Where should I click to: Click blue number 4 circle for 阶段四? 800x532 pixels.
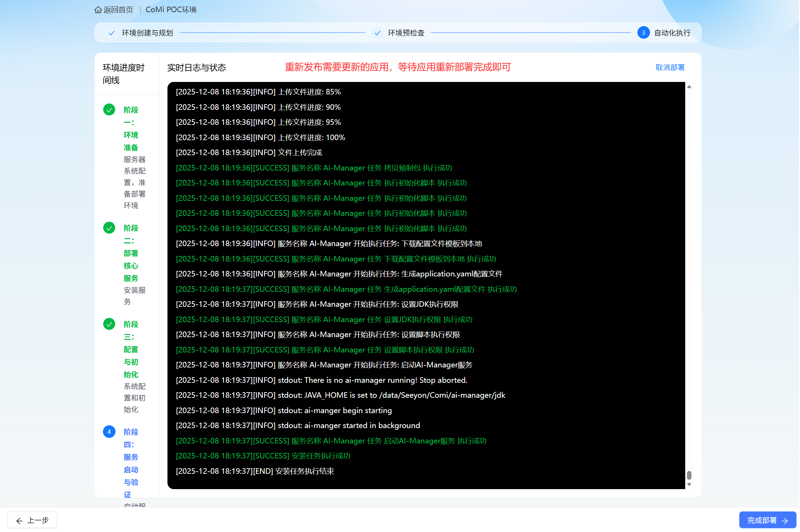109,432
